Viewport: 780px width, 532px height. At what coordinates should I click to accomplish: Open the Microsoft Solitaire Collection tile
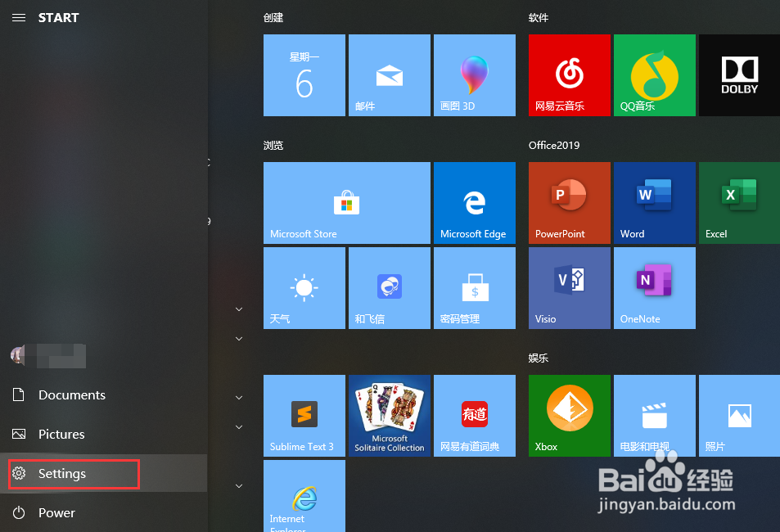click(390, 416)
